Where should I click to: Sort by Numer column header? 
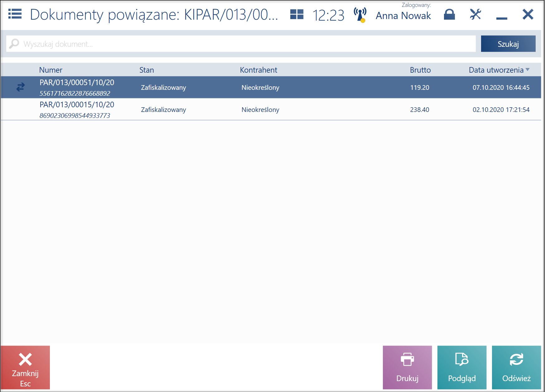tap(51, 70)
